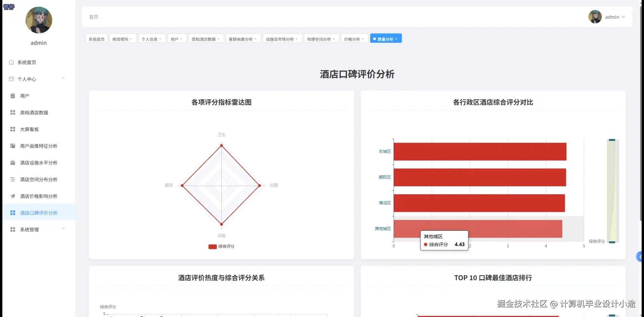The image size is (644, 317).
Task: Click the 系统管理 settings icon
Action: point(12,229)
